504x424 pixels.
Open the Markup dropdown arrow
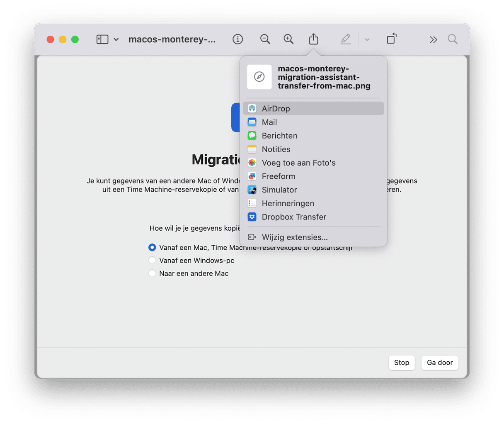click(x=367, y=40)
